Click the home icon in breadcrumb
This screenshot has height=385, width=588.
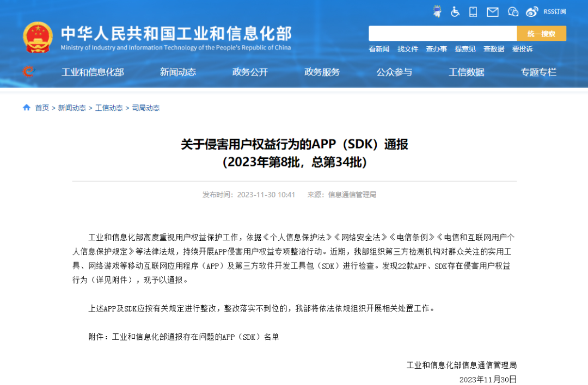pos(26,108)
